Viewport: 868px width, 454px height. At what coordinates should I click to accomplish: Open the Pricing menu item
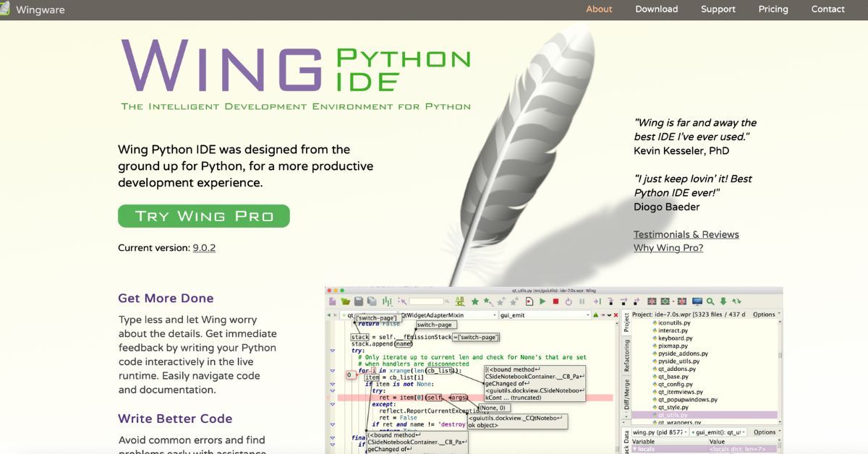pos(773,9)
